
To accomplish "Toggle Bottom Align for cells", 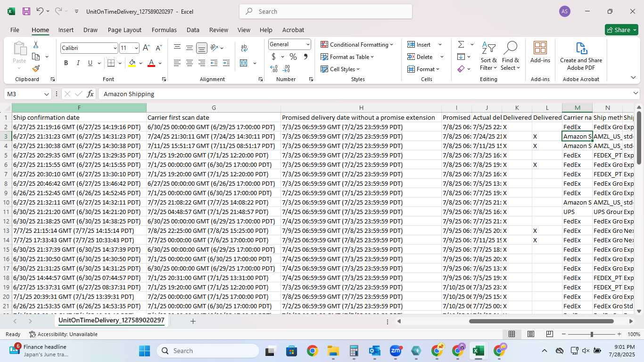I will (x=202, y=48).
